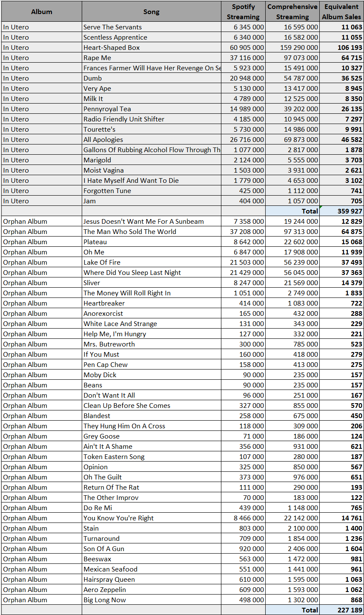Select the Plateau song cell
Screen dimensions: 364x615
coord(151,242)
